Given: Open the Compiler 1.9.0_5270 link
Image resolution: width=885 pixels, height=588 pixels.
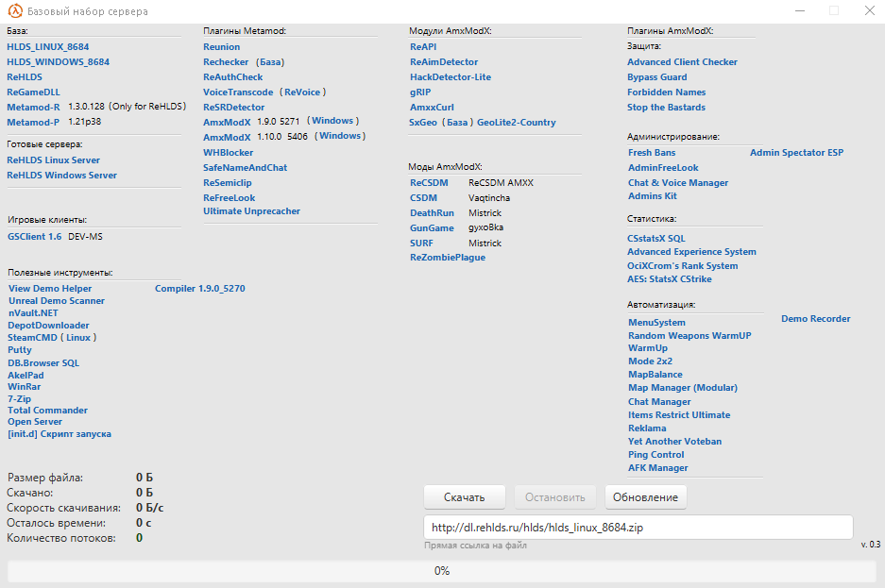Looking at the screenshot, I should coord(200,289).
